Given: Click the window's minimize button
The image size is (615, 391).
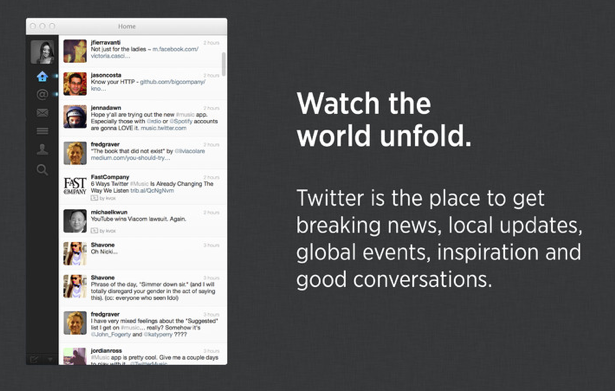Looking at the screenshot, I should [42, 26].
